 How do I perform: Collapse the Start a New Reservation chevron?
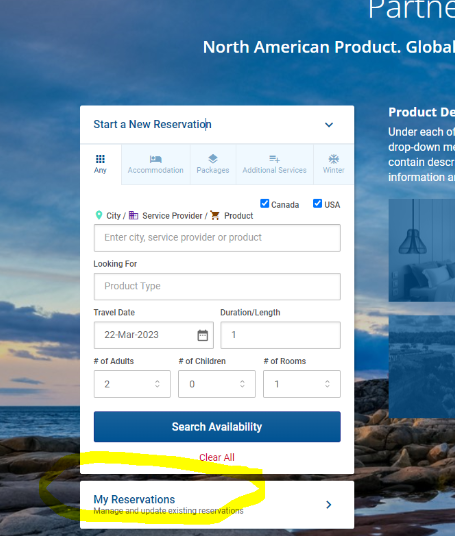tap(329, 125)
